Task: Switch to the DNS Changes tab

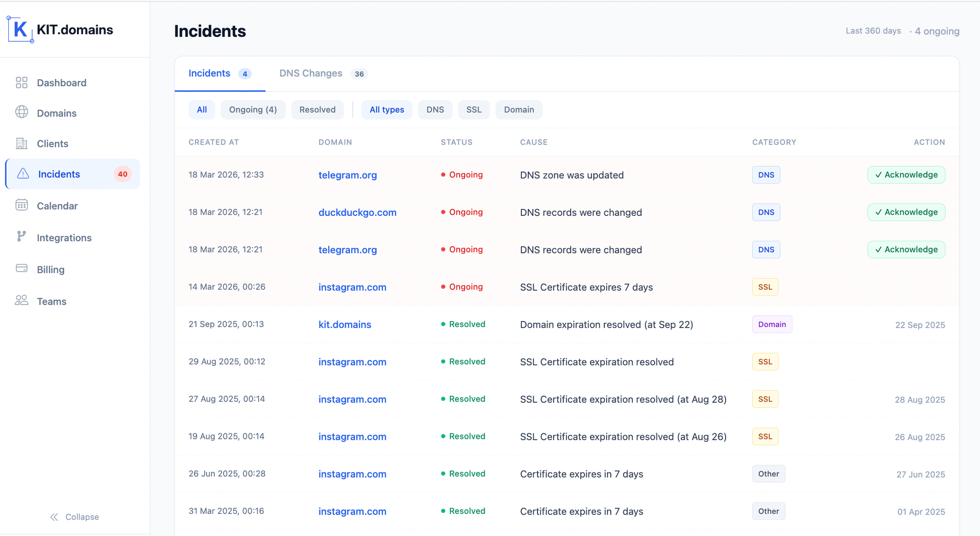Action: [310, 73]
